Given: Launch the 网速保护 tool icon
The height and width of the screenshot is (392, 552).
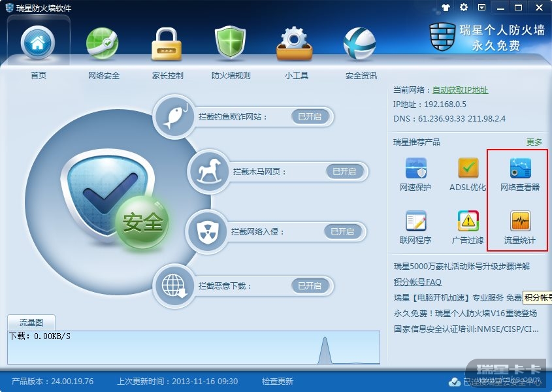Looking at the screenshot, I should click(x=415, y=168).
